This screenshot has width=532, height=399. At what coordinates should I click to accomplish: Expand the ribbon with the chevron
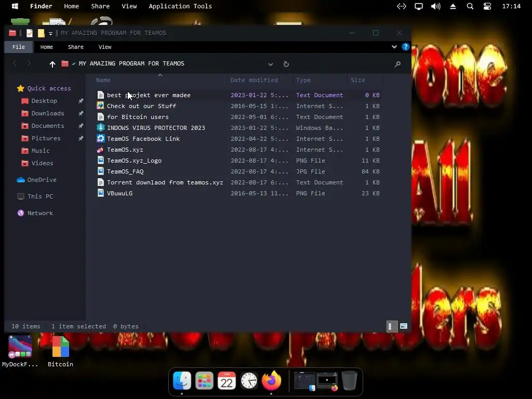click(394, 47)
